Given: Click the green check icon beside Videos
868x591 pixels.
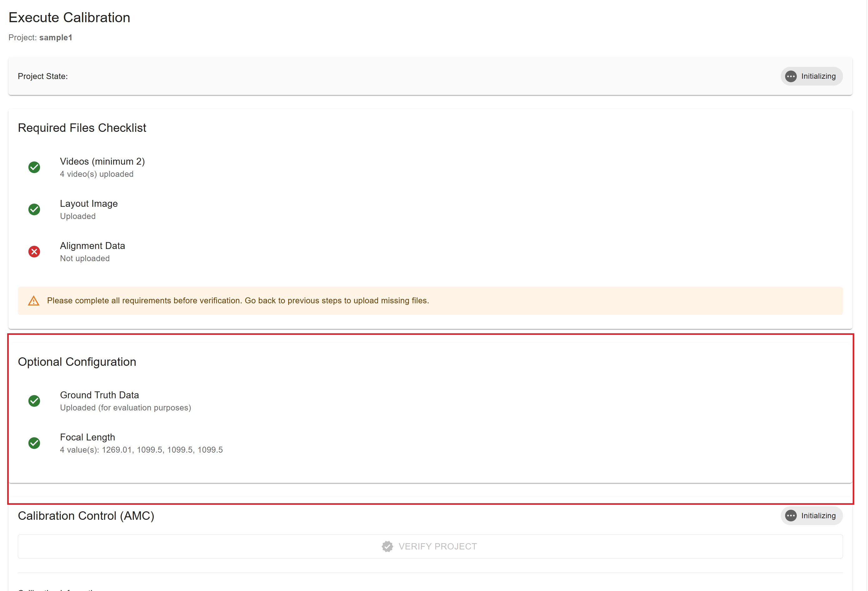Looking at the screenshot, I should coord(34,167).
